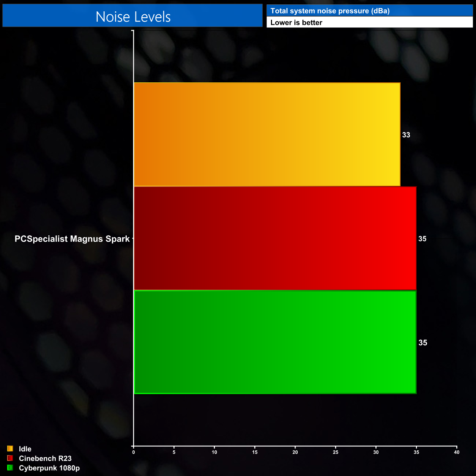The image size is (476, 476).
Task: Click the orange Idle legend swatch
Action: click(10, 449)
